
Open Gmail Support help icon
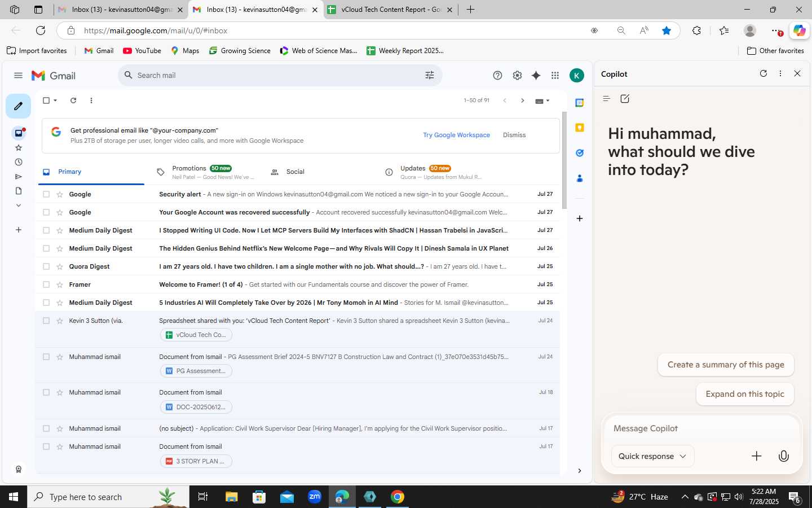(497, 76)
